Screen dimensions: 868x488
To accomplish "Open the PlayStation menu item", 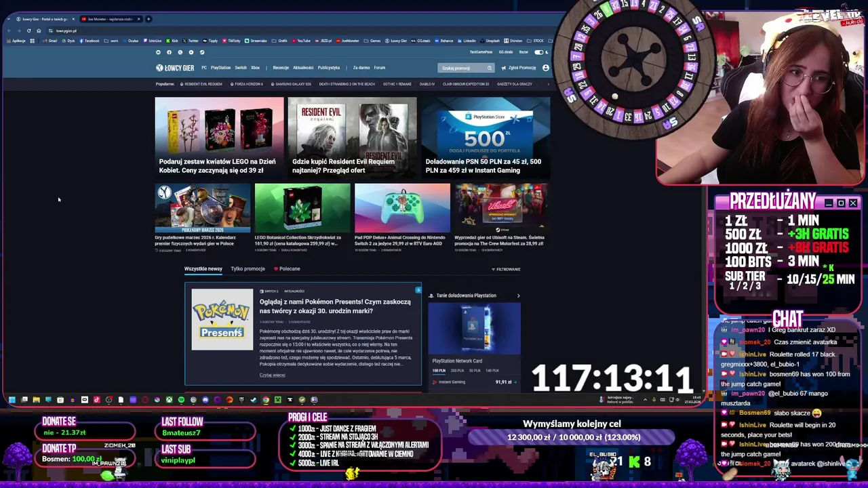I will [x=220, y=68].
